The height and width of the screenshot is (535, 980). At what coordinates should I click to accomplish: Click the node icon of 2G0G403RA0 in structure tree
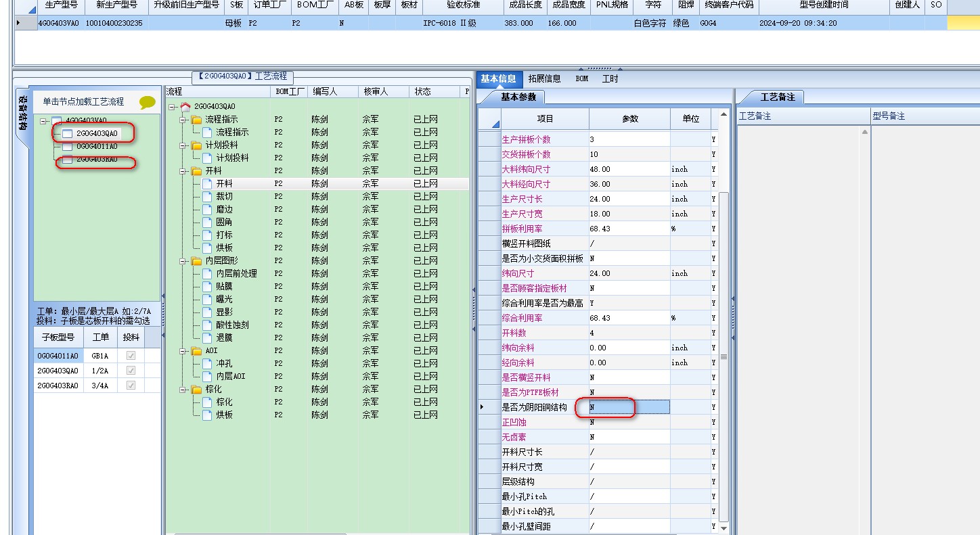(67, 160)
